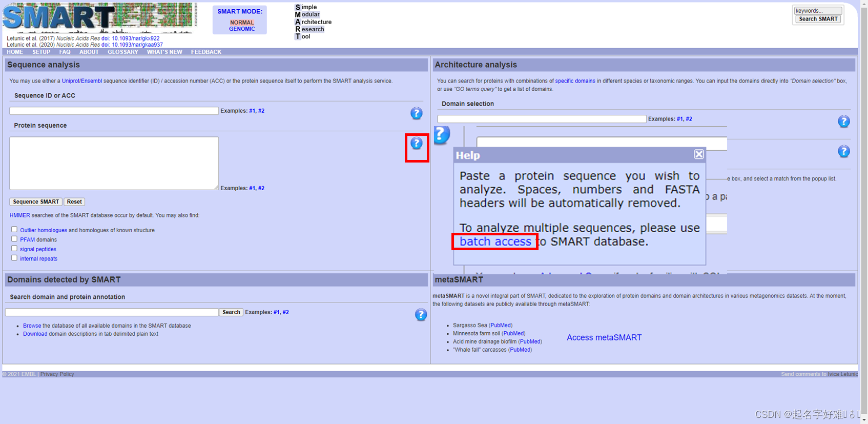Click the Reset button
The width and height of the screenshot is (868, 424).
[x=74, y=202]
